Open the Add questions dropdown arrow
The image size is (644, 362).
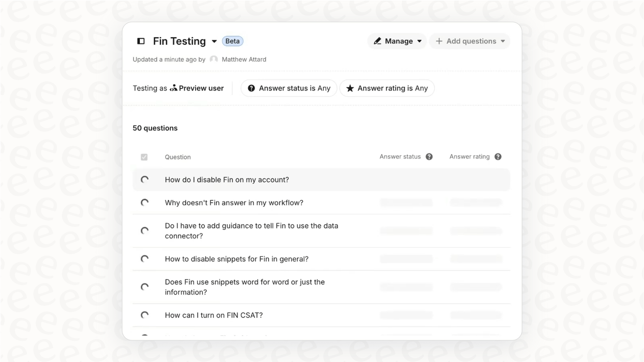503,41
